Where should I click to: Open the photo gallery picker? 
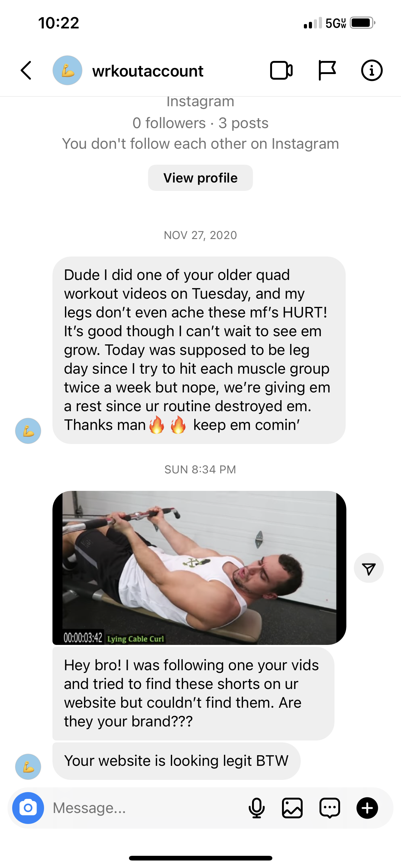click(x=292, y=808)
